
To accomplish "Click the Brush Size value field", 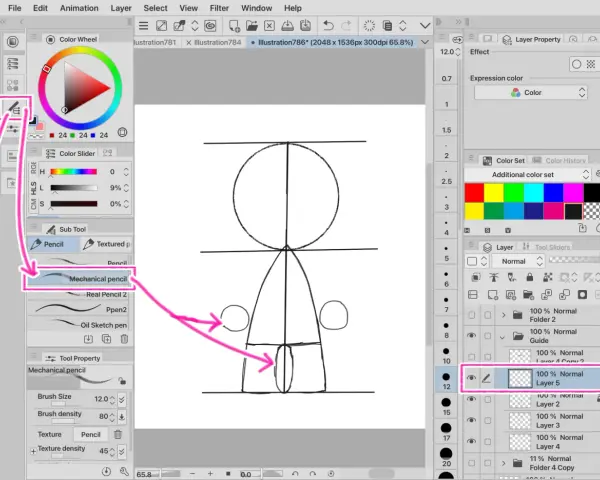I will pyautogui.click(x=102, y=399).
